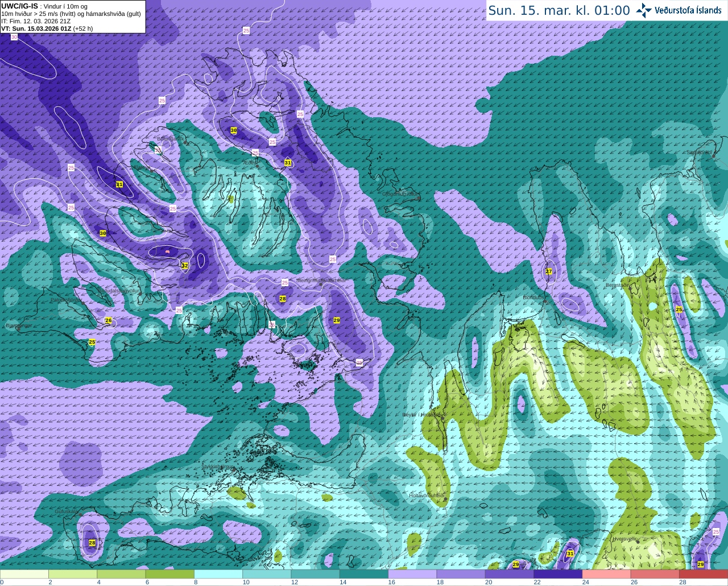Click the light pink 24–26 legend swatch
728x586 pixels.
click(606, 574)
